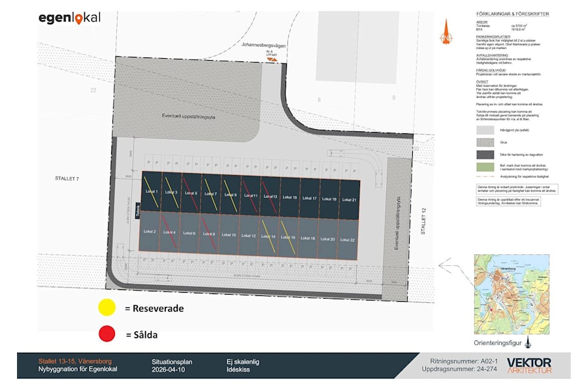Viewport: 588px width, 392px height.
Task: Select unit Lokal 14 on the plan
Action: 268,237
